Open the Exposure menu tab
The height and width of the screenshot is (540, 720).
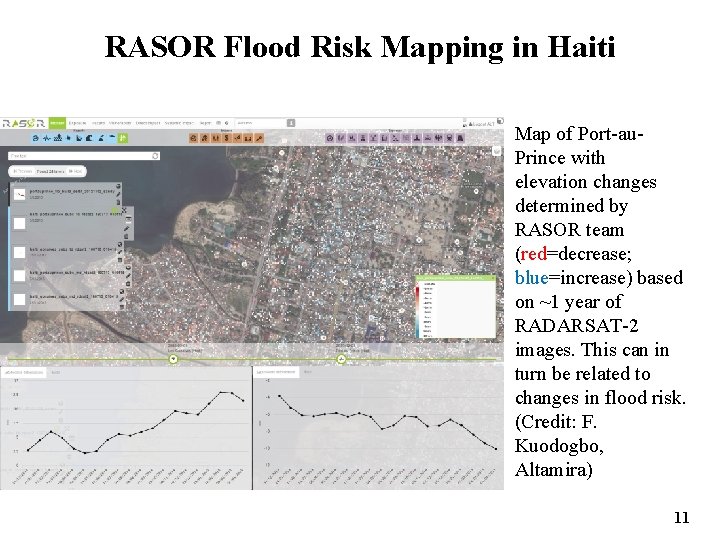(77, 123)
